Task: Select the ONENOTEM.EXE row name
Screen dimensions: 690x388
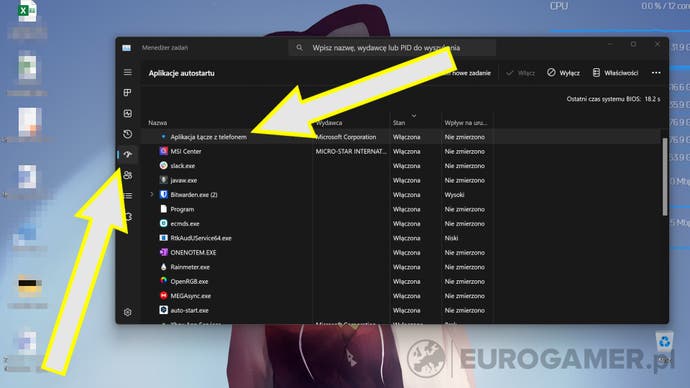Action: [193, 253]
